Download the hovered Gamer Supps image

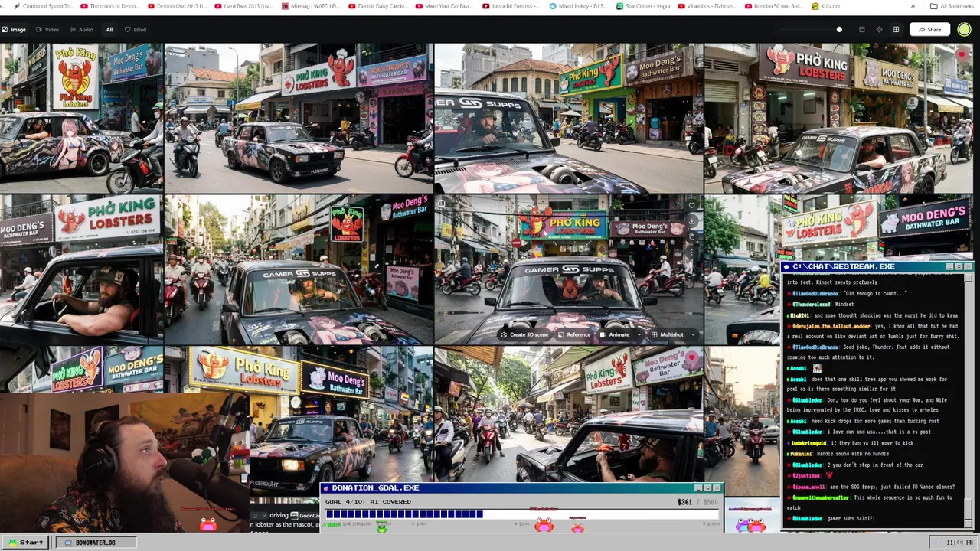point(691,221)
